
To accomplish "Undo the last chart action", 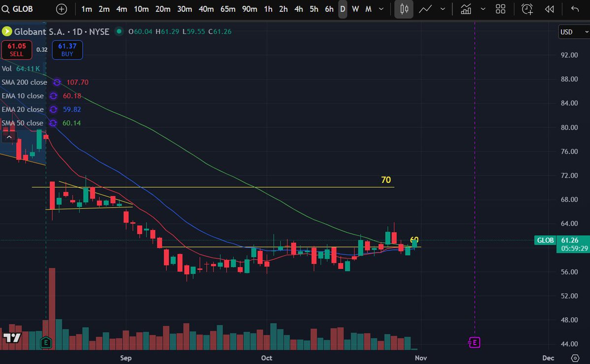I will 575,9.
